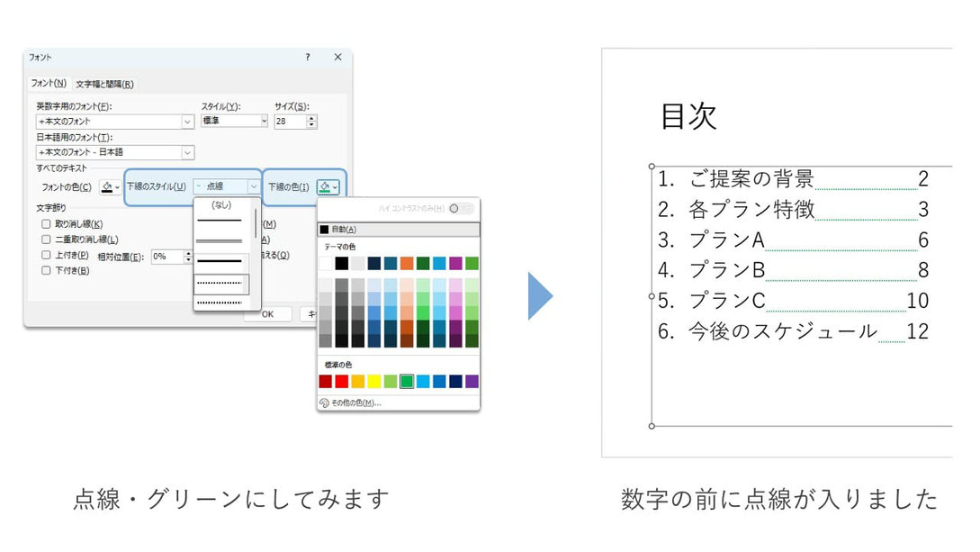Pick the dark navy theme color swatch
980x552 pixels.
373,263
